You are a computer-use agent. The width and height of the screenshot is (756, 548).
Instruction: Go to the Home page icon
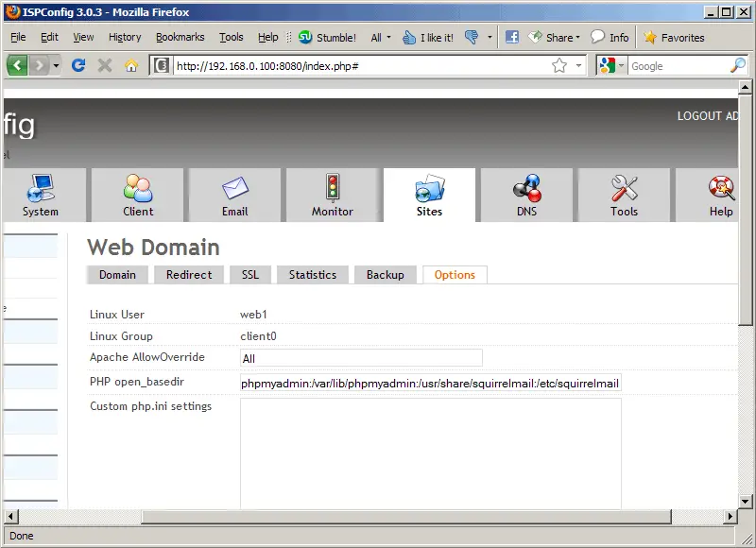(131, 65)
